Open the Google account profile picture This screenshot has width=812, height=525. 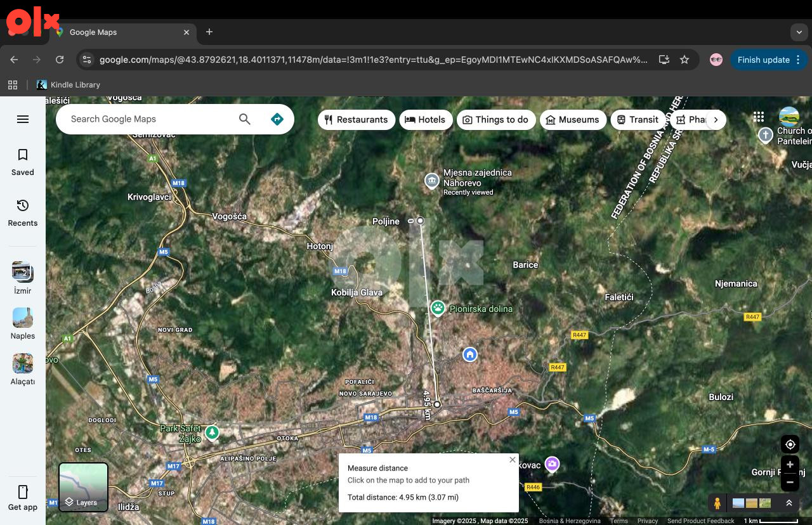coord(789,117)
